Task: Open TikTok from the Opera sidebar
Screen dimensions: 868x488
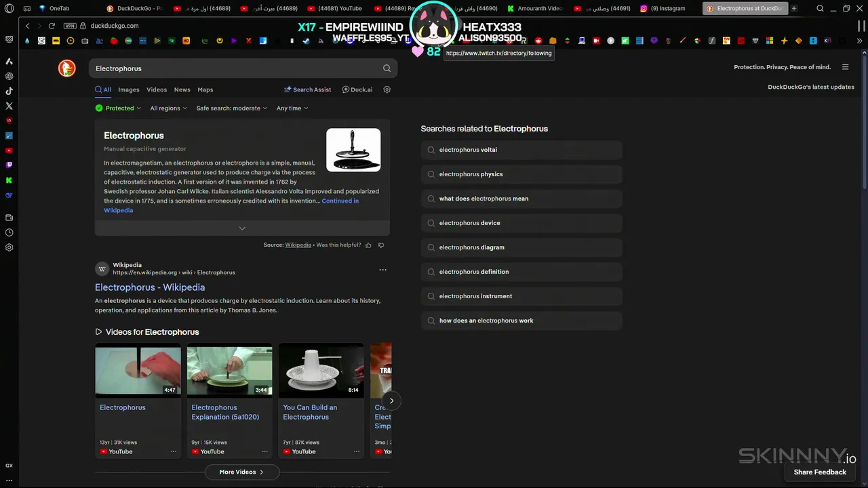Action: click(x=9, y=91)
